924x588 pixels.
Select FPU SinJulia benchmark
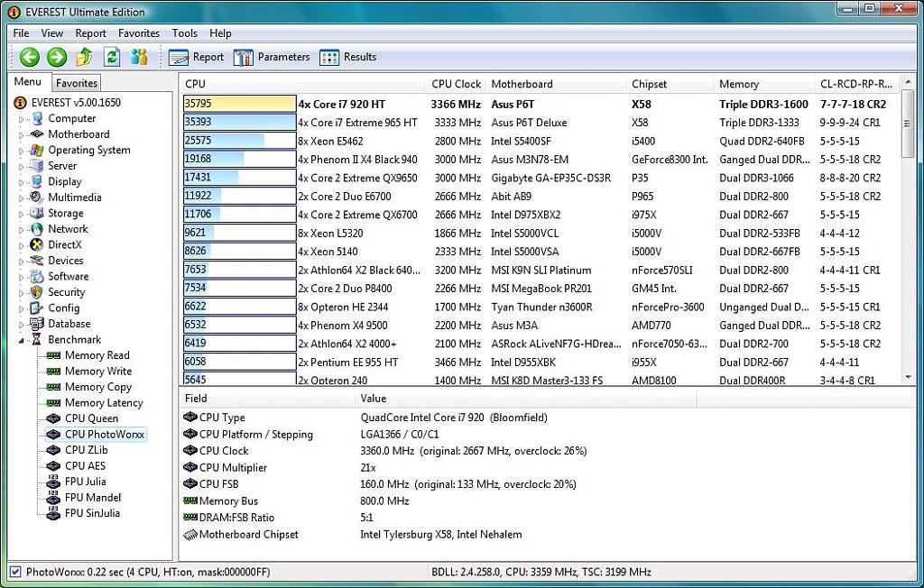pyautogui.click(x=93, y=513)
